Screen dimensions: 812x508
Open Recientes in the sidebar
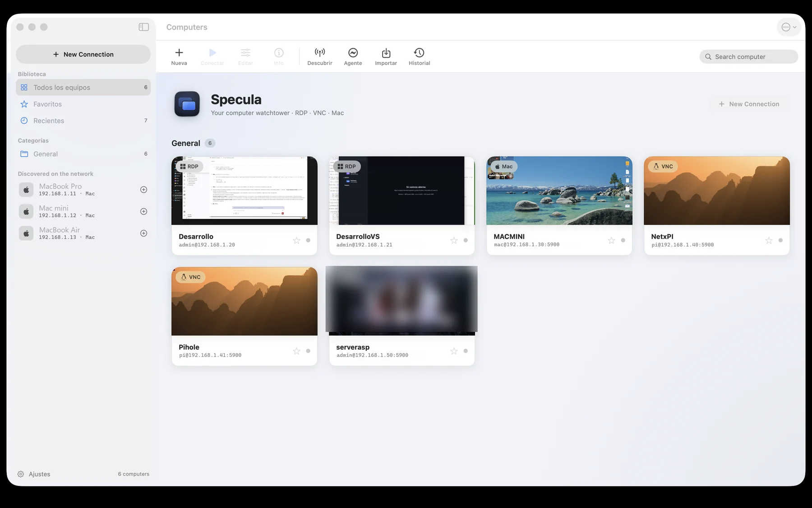pyautogui.click(x=83, y=121)
